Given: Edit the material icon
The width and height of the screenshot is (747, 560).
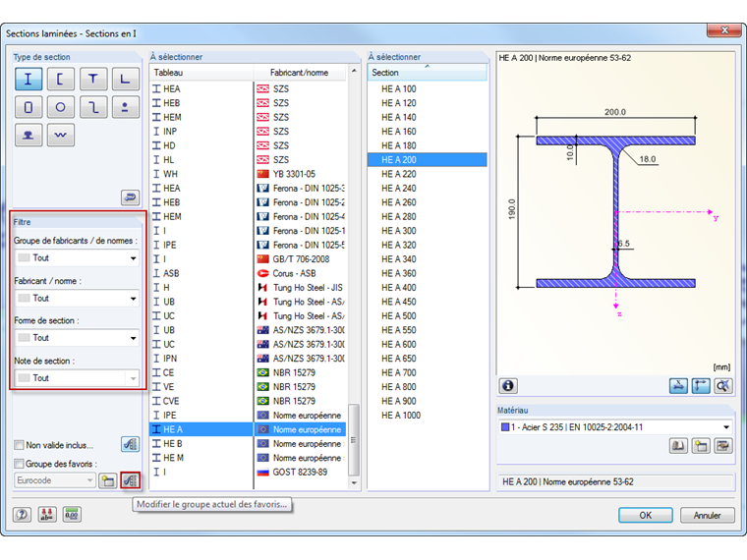Looking at the screenshot, I should [x=723, y=446].
